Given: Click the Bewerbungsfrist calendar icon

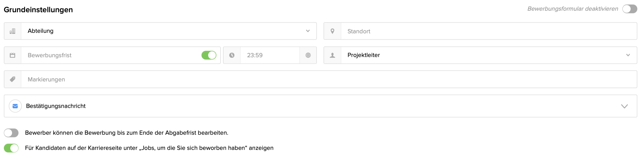Looking at the screenshot, I should pos(12,55).
